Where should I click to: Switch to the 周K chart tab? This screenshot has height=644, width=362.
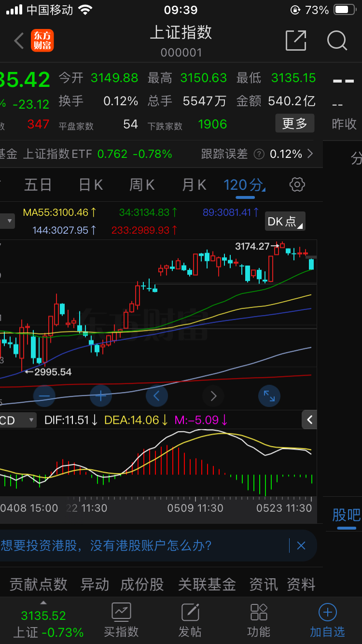click(x=142, y=184)
